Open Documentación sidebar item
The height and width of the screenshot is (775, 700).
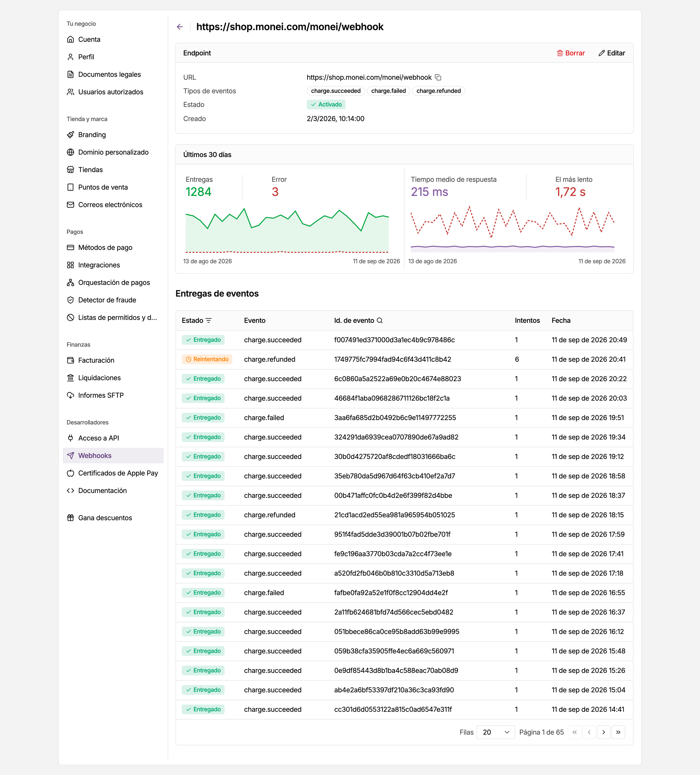click(x=113, y=491)
